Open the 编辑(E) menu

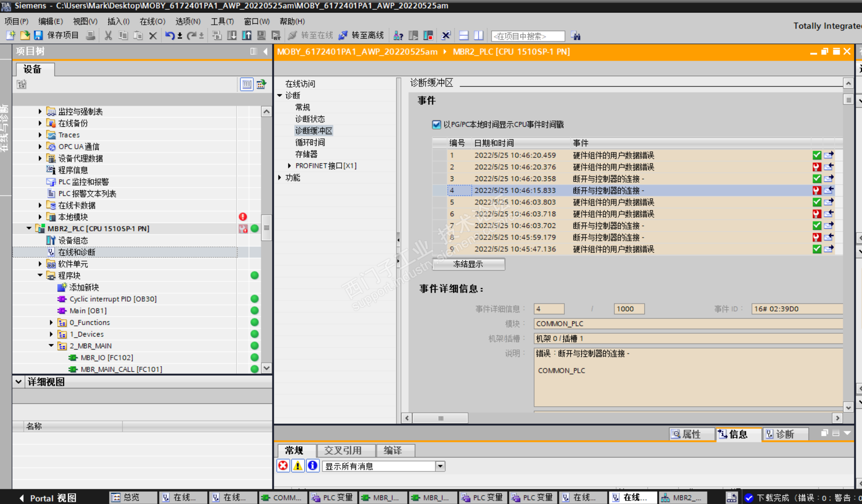click(x=50, y=21)
